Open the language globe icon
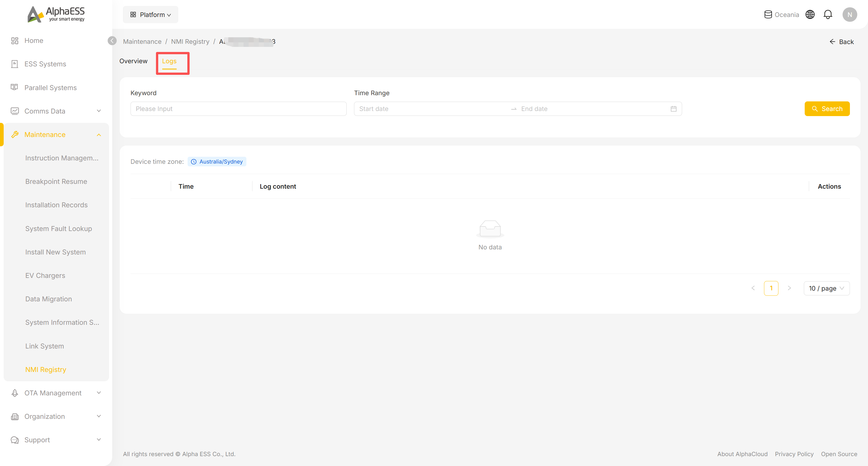The height and width of the screenshot is (466, 868). click(810, 14)
